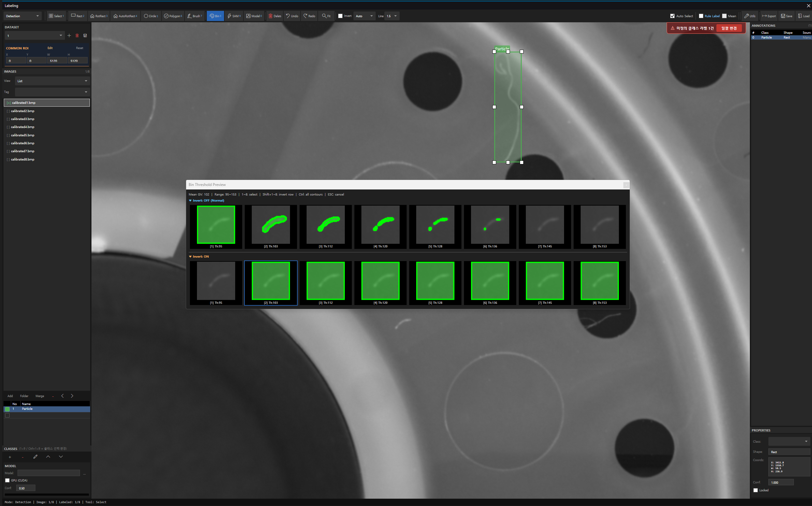The image size is (812, 506).
Task: Click the Delete toolbar button
Action: [275, 16]
